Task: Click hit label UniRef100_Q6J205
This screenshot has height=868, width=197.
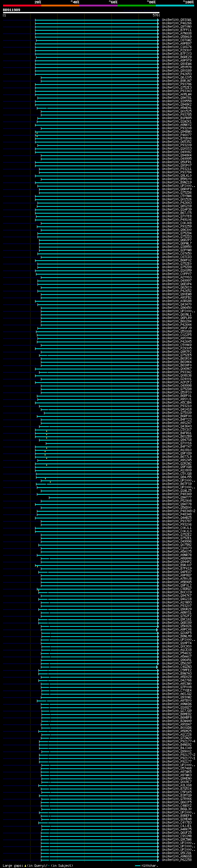Action: coord(177,78)
